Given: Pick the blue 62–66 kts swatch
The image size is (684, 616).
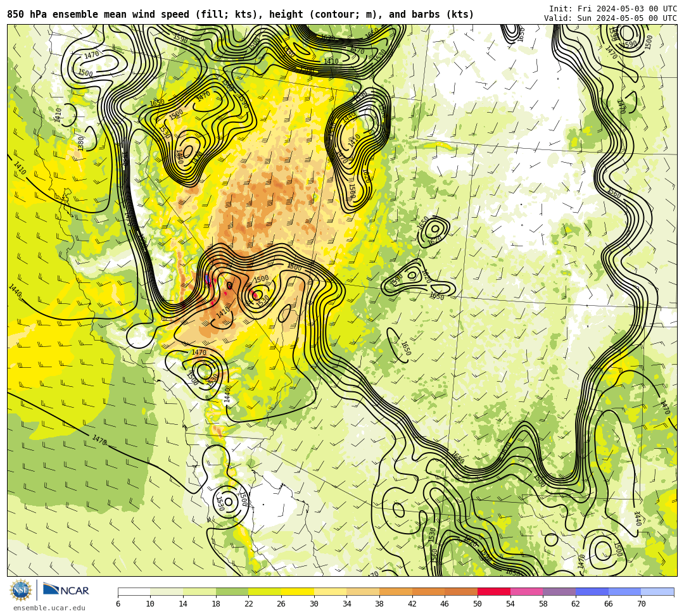Looking at the screenshot, I should pyautogui.click(x=592, y=591).
